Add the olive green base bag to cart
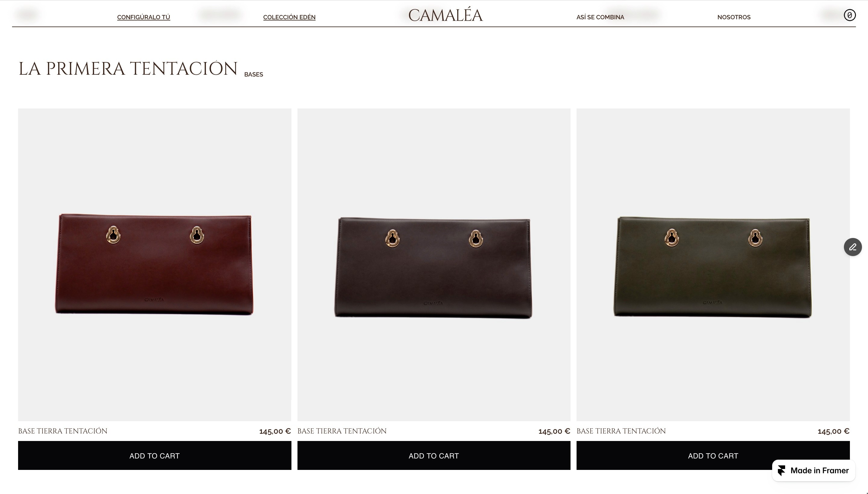Viewport: 868px width, 494px height. (713, 455)
